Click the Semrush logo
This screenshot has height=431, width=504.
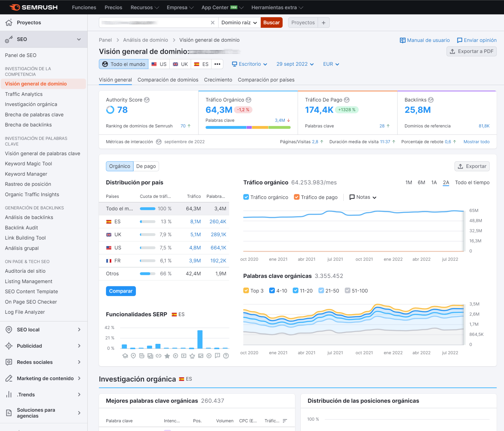tap(33, 7)
